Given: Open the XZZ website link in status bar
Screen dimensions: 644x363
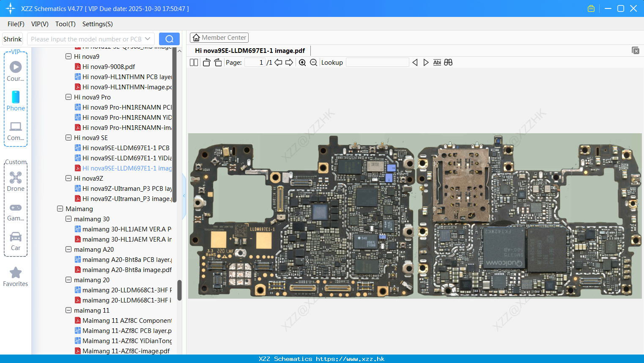Looking at the screenshot, I should [x=350, y=359].
